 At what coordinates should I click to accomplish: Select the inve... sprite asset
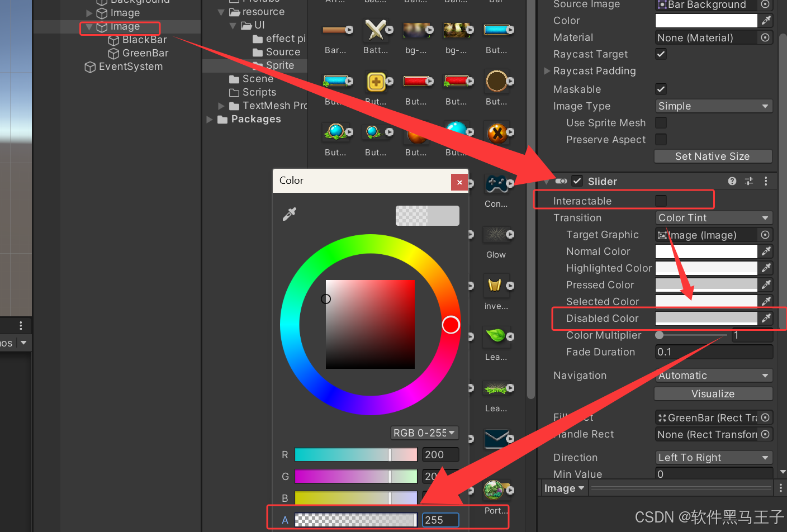(x=495, y=286)
